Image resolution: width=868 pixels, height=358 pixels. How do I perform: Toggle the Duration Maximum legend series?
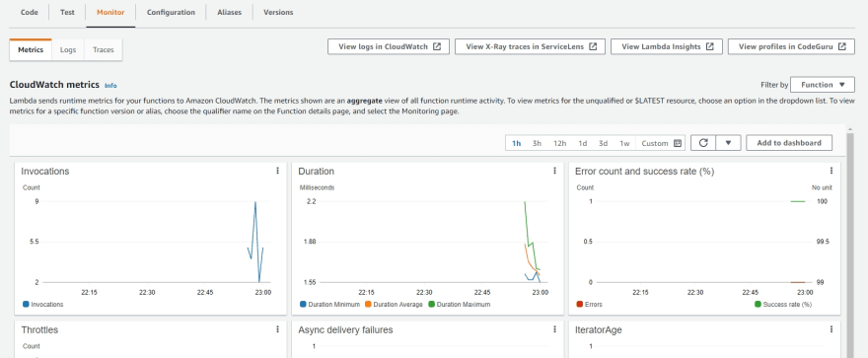tap(459, 305)
